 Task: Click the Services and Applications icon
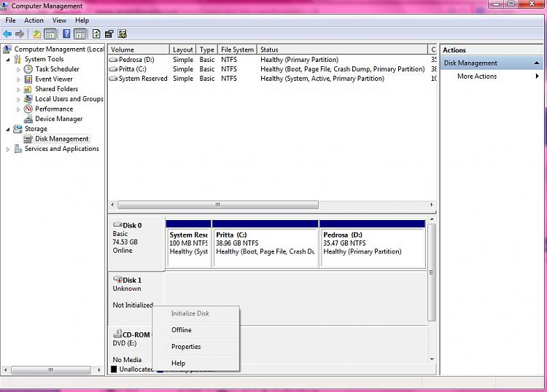pyautogui.click(x=18, y=149)
